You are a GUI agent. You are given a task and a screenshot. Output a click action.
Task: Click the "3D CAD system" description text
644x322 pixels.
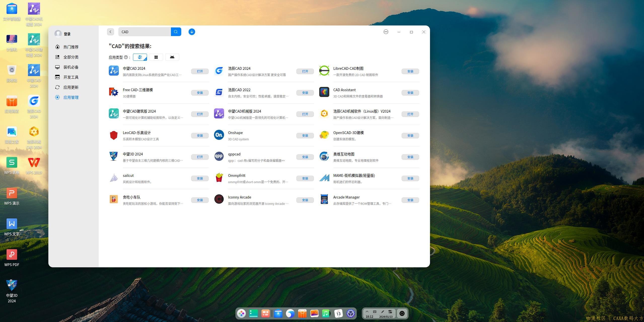click(238, 139)
